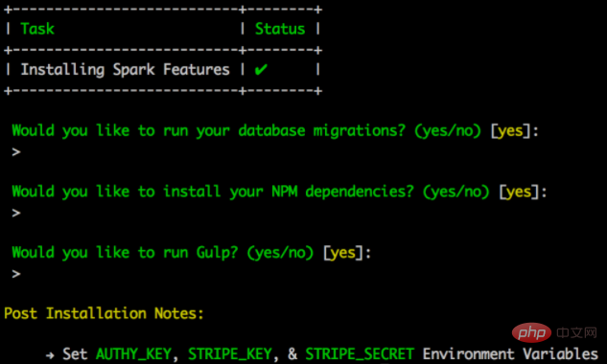Click the 'Post Installation Notes:' heading
The width and height of the screenshot is (607, 364).
(x=104, y=313)
